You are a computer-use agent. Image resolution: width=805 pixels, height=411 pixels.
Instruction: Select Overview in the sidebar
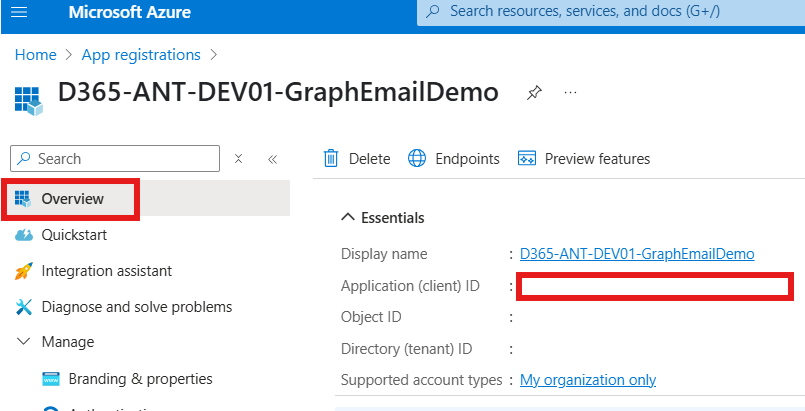tap(145, 199)
